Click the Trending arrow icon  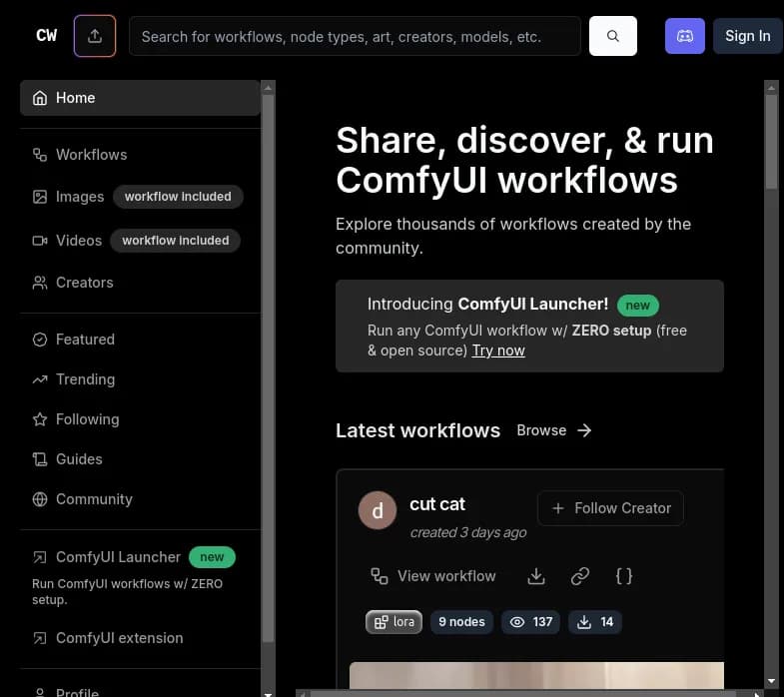[40, 380]
